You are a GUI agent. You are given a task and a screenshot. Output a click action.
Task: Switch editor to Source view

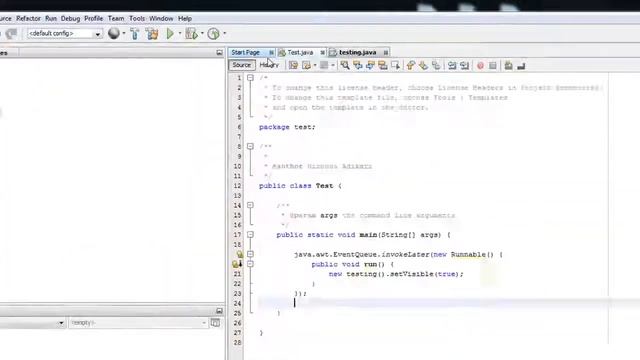click(242, 65)
